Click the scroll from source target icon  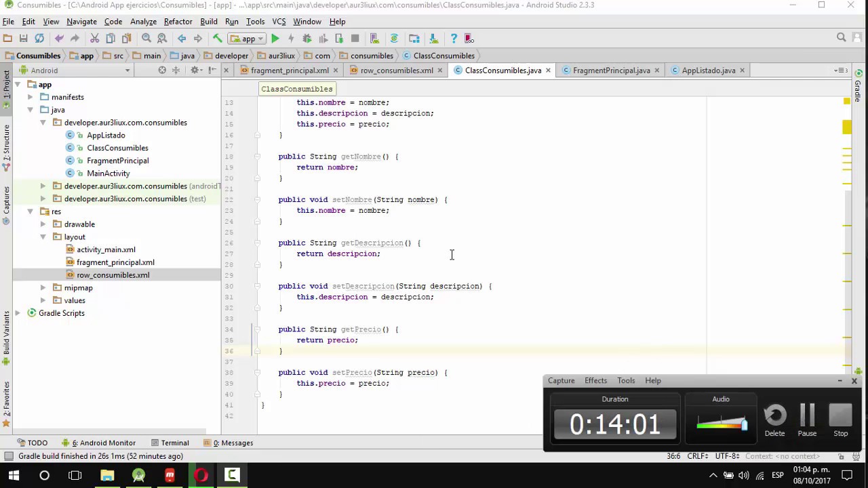pyautogui.click(x=162, y=70)
